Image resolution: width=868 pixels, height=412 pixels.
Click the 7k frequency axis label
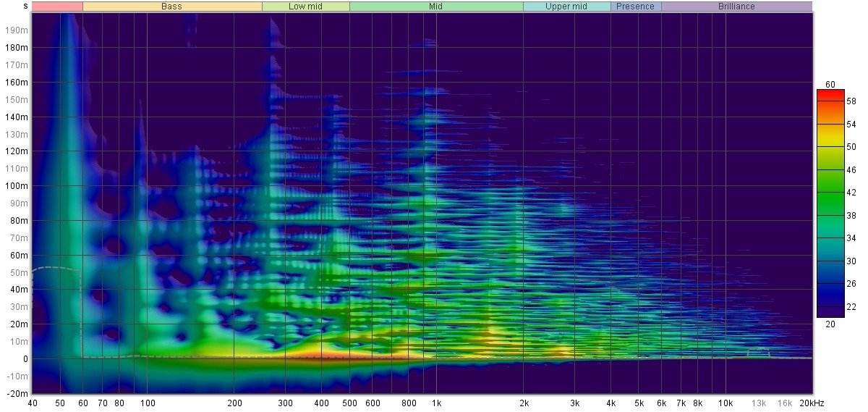pyautogui.click(x=681, y=403)
